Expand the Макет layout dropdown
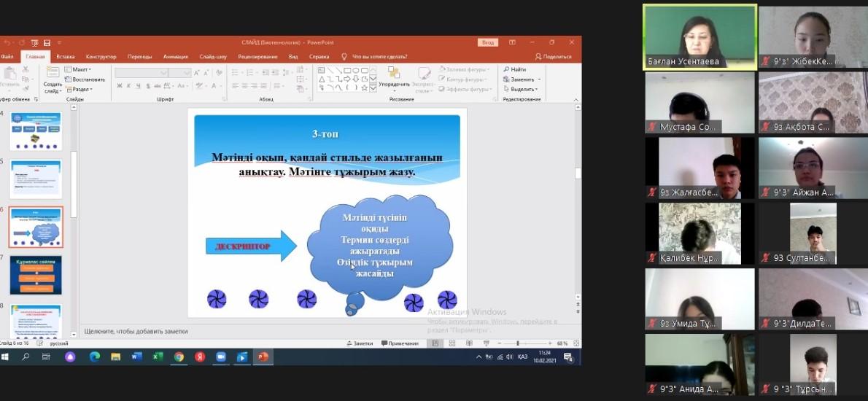This screenshot has height=401, width=868. 80,69
